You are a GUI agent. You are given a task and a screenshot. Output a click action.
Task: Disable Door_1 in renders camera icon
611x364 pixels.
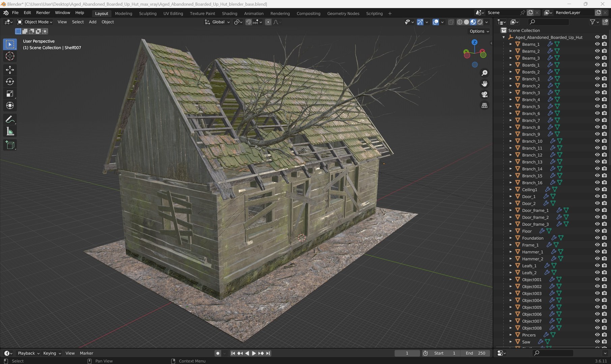tap(604, 196)
